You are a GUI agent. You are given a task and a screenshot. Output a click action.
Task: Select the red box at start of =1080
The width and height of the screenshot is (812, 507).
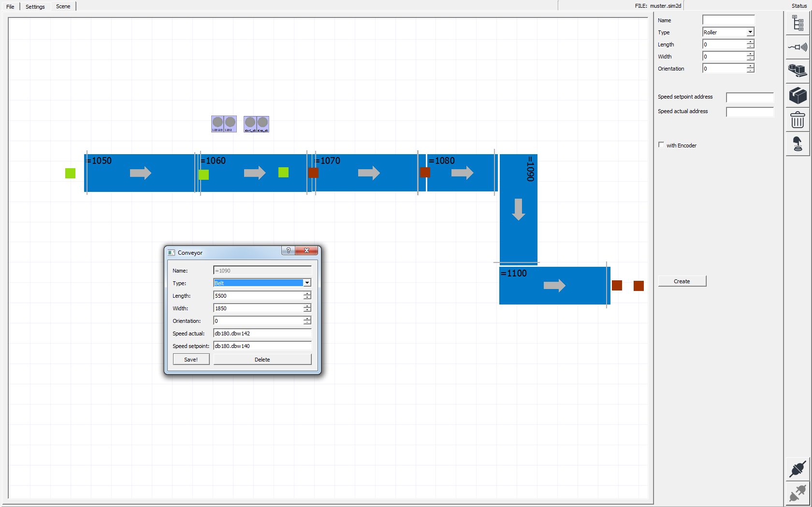click(x=425, y=172)
